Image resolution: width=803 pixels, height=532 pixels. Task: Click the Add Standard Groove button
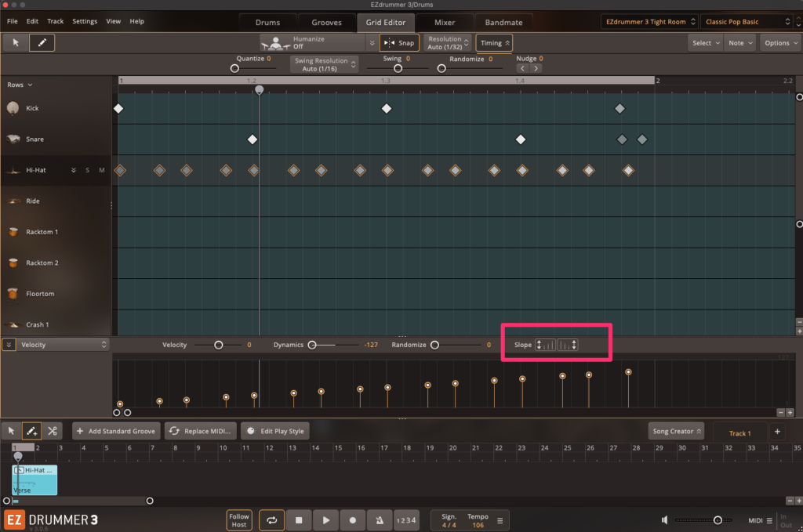click(116, 431)
